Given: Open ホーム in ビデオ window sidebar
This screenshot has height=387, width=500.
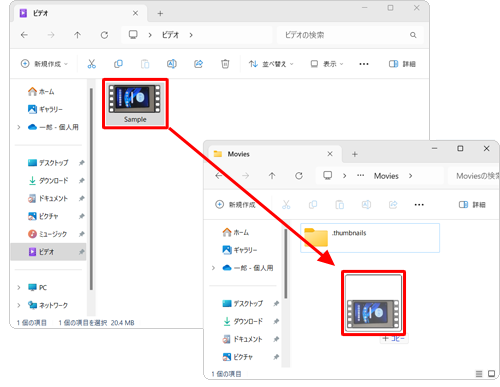Looking at the screenshot, I should [41, 91].
